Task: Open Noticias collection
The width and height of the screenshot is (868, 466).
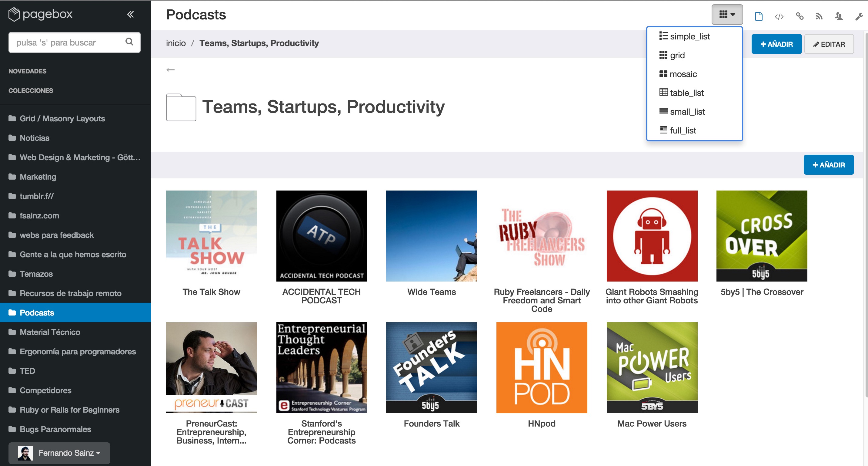Action: click(75, 138)
